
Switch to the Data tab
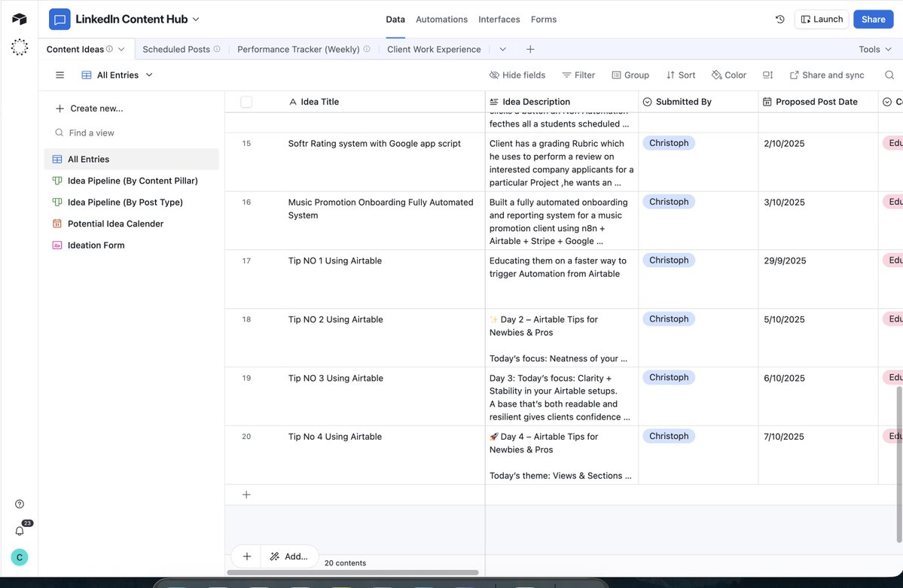coord(395,19)
